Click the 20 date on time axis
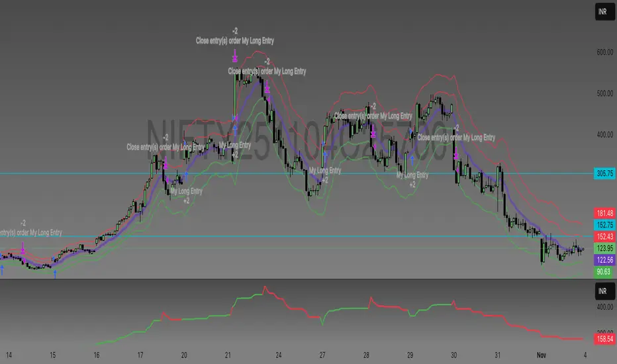 pos(184,355)
